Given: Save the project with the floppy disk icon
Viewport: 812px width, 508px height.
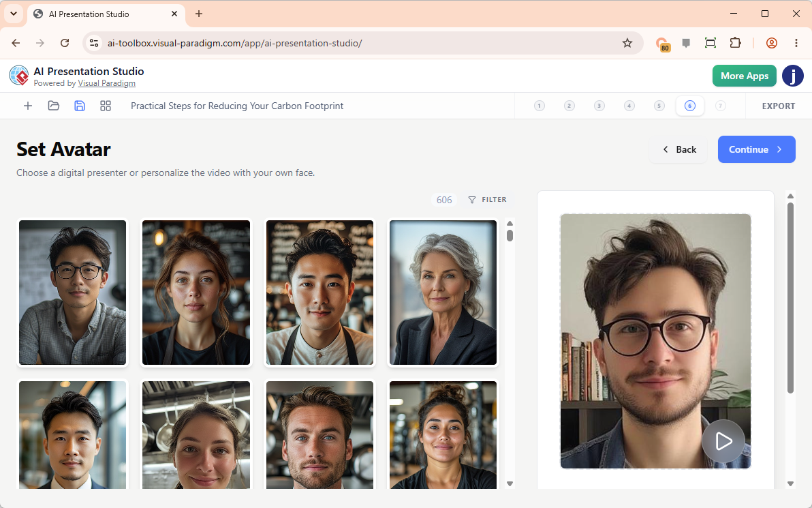Looking at the screenshot, I should point(80,106).
